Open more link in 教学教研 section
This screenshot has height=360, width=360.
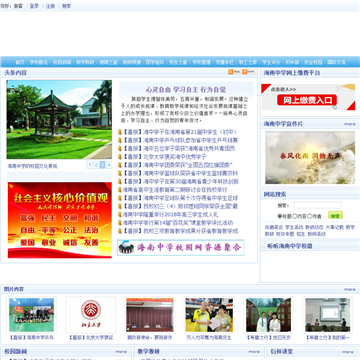[x=254, y=351]
